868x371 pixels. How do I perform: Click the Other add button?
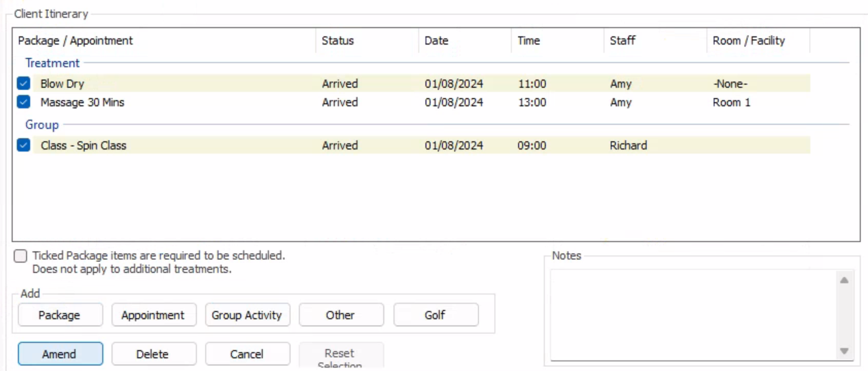341,315
